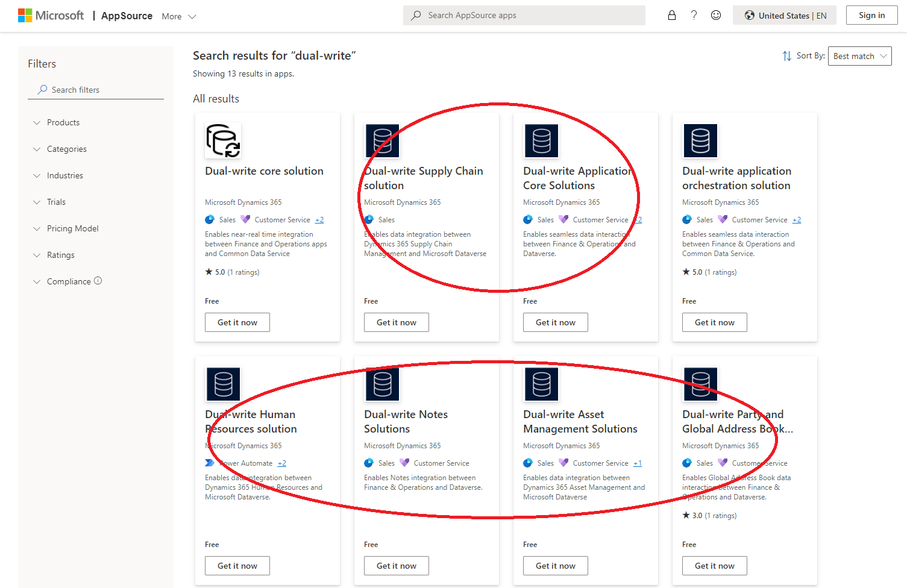Click the Microsoft logo

coord(51,16)
